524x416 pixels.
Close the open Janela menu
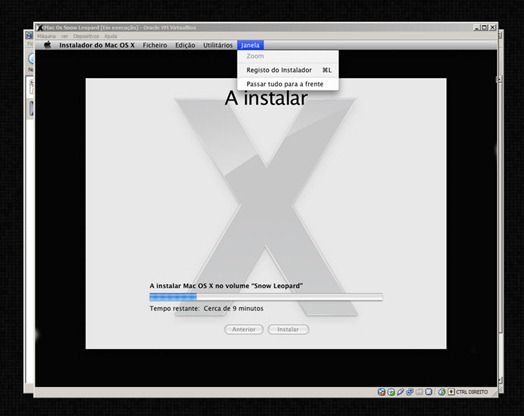click(250, 45)
